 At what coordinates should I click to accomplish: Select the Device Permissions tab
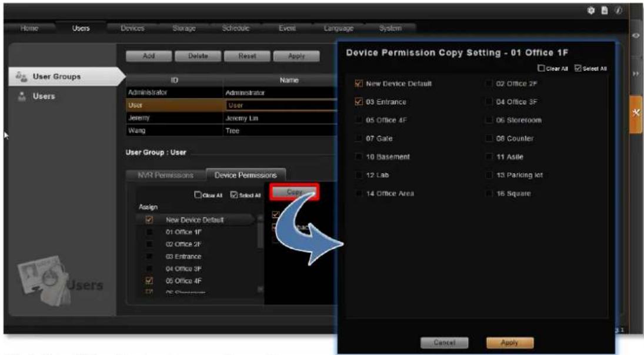click(x=246, y=175)
